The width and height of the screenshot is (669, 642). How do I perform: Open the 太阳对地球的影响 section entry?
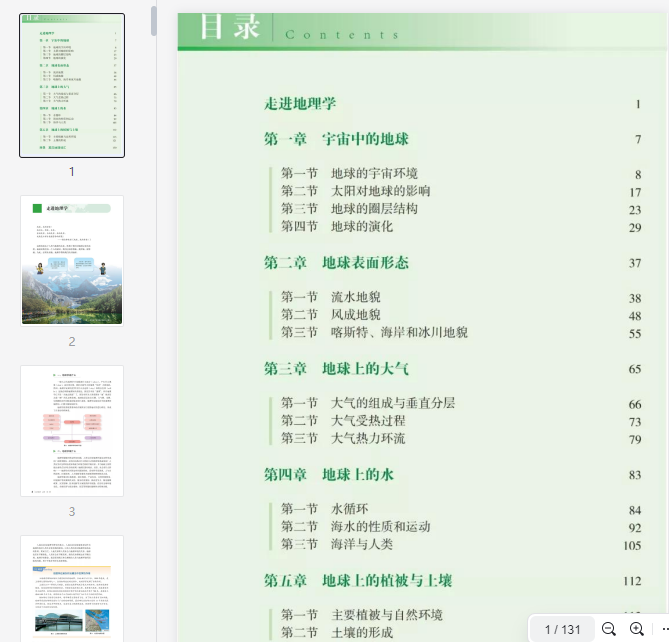click(380, 191)
